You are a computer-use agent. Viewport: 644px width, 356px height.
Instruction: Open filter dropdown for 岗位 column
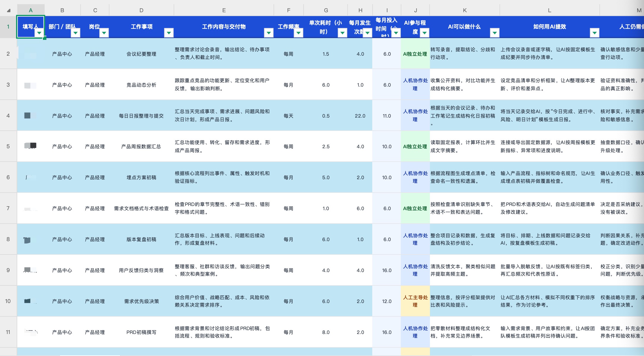pos(104,33)
